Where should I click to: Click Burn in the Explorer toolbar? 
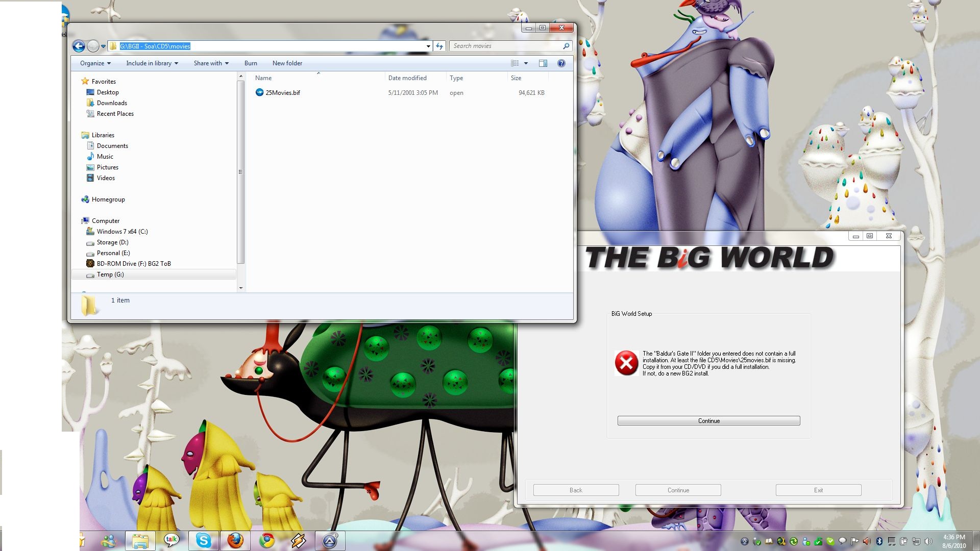click(251, 63)
